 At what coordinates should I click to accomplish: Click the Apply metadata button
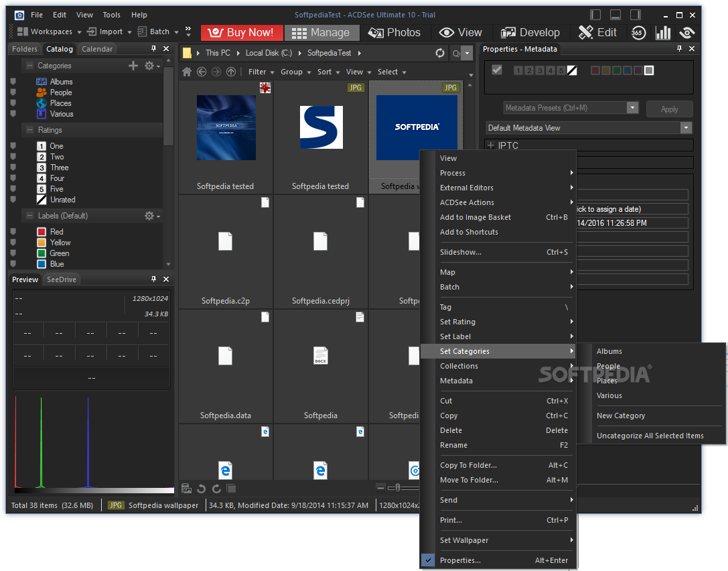pyautogui.click(x=669, y=109)
